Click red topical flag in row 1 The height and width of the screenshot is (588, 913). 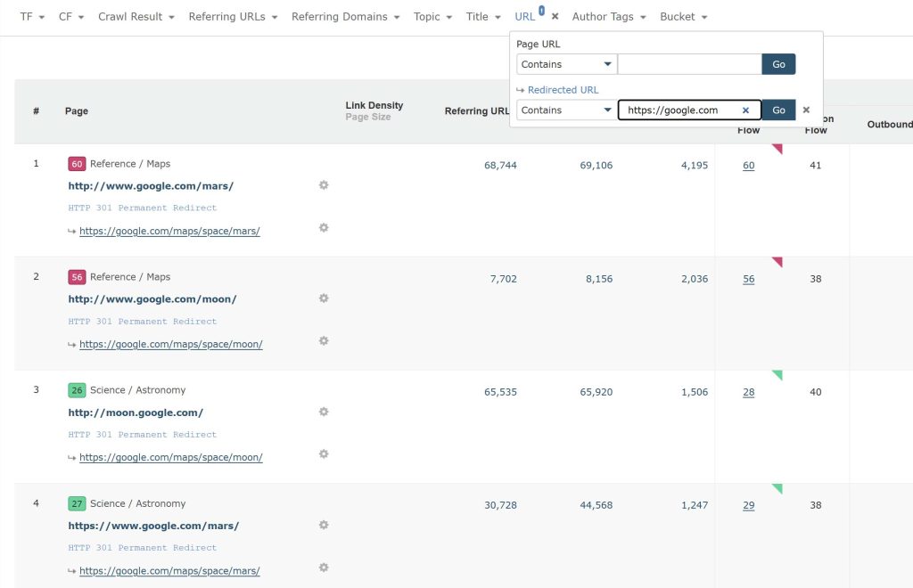[777, 149]
